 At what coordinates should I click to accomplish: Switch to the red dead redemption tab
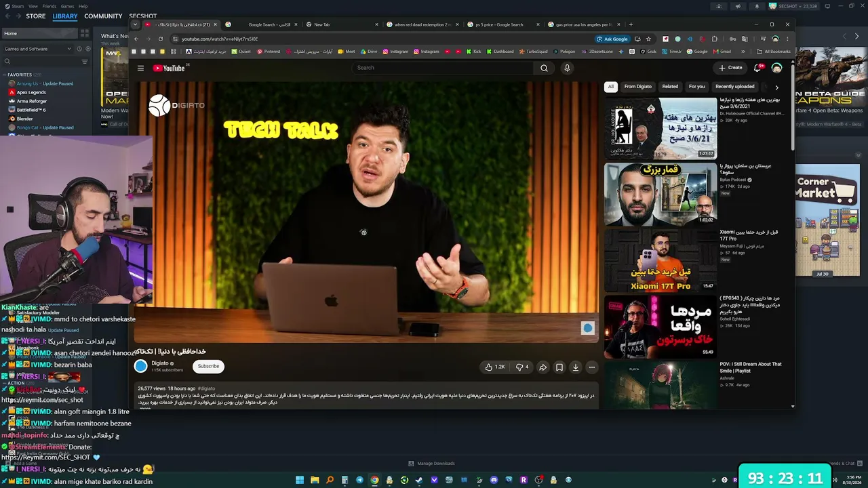[423, 24]
